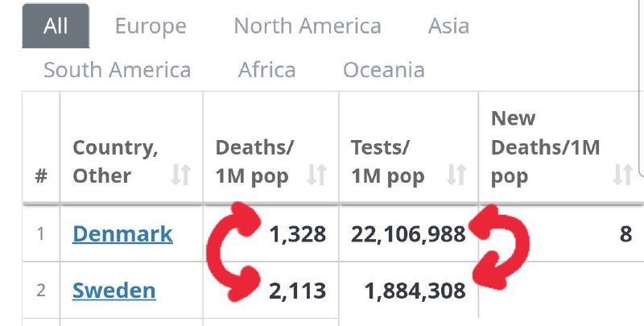Open the Denmark country link
Screen dimensions: 644x326
click(122, 234)
